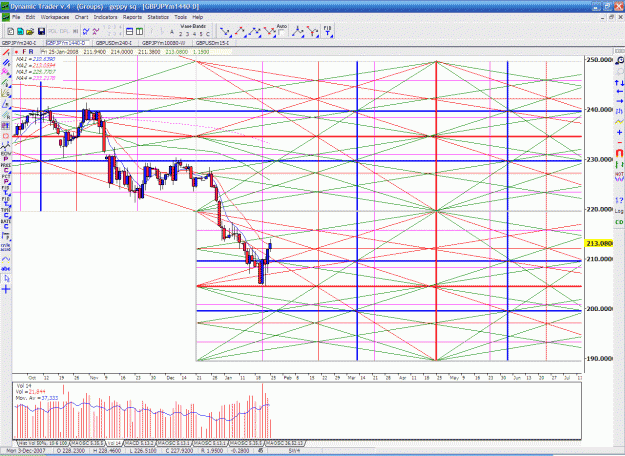Open the Chart menu
Image resolution: width=625 pixels, height=456 pixels.
pos(81,17)
